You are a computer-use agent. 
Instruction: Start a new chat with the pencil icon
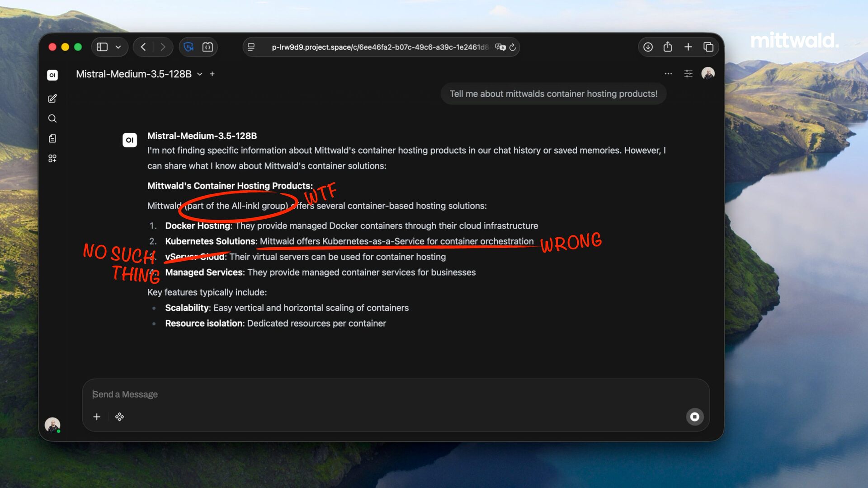[x=52, y=99]
